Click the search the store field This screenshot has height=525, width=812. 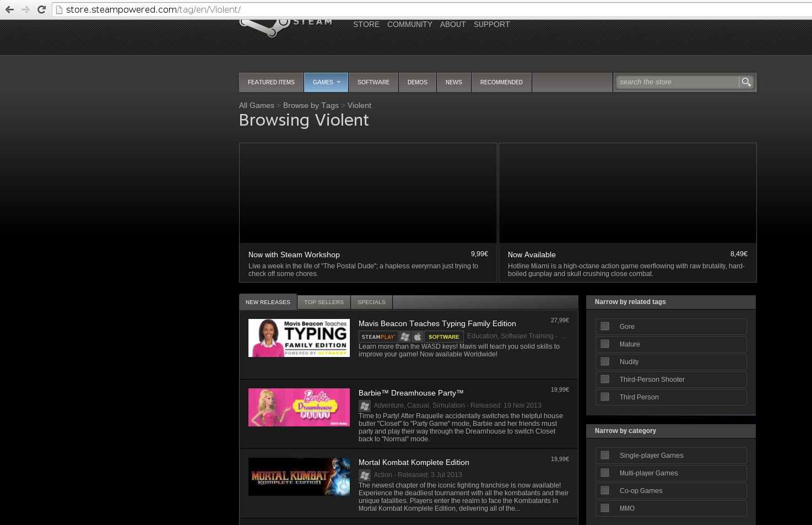(677, 82)
